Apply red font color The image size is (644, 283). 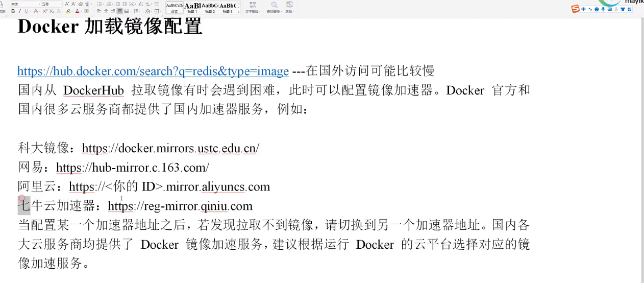point(77,11)
